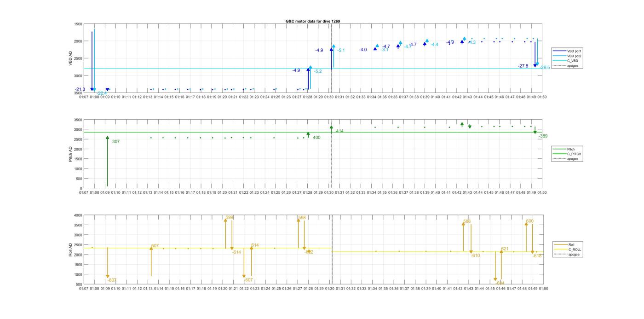Image resolution: width=644 pixels, height=319 pixels.
Task: Click the '-21.3' data label in VBD plot
Action: pyautogui.click(x=80, y=89)
